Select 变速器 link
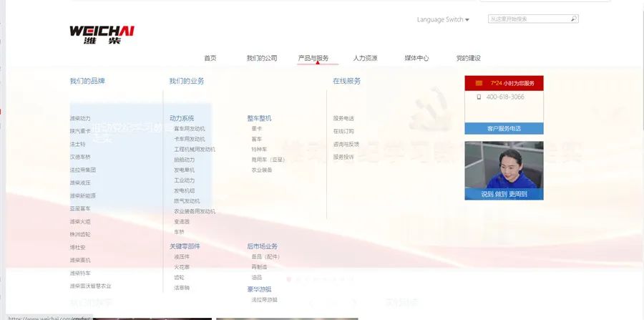Image resolution: width=644 pixels, height=320 pixels. click(182, 221)
